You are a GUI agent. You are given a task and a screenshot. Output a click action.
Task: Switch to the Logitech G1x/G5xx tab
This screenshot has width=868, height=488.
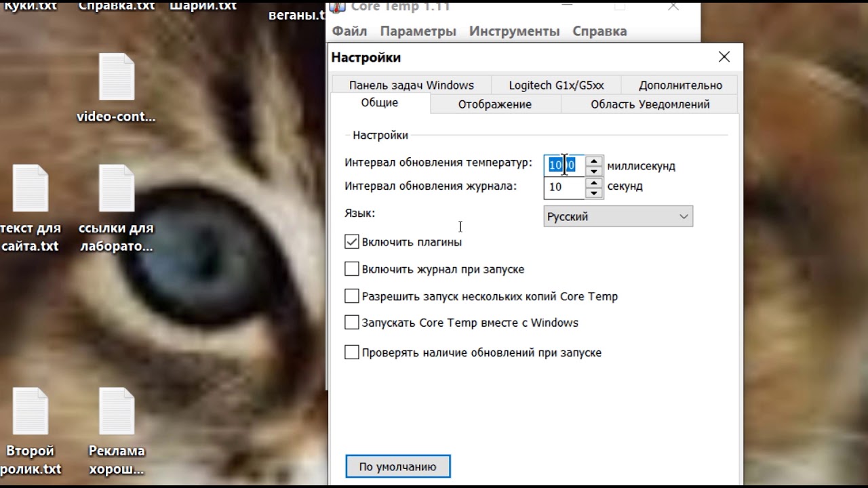click(556, 85)
